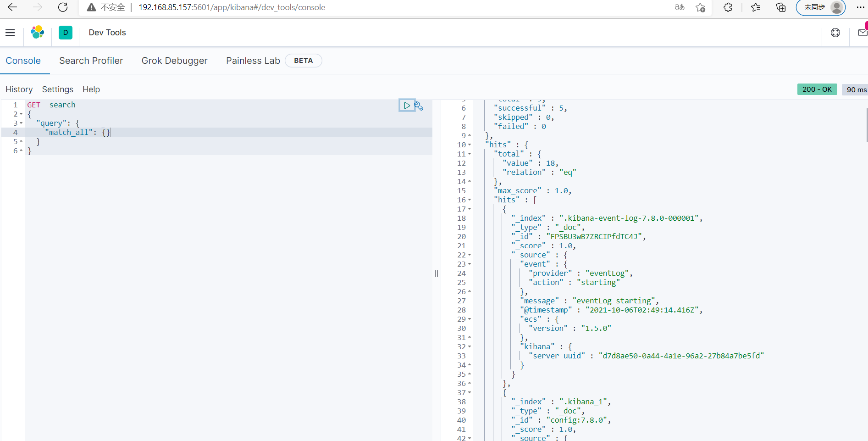Click the browser refresh icon

click(x=63, y=7)
